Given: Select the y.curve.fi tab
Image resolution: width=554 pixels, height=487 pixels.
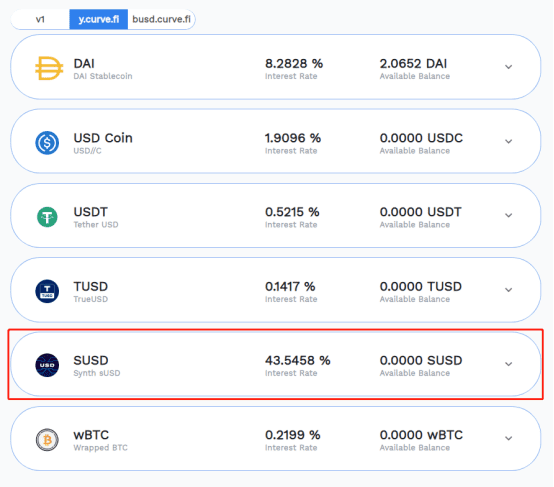Looking at the screenshot, I should tap(99, 19).
